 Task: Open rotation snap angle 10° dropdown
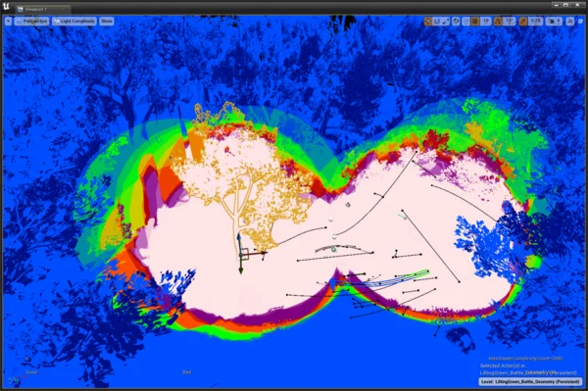pyautogui.click(x=509, y=22)
